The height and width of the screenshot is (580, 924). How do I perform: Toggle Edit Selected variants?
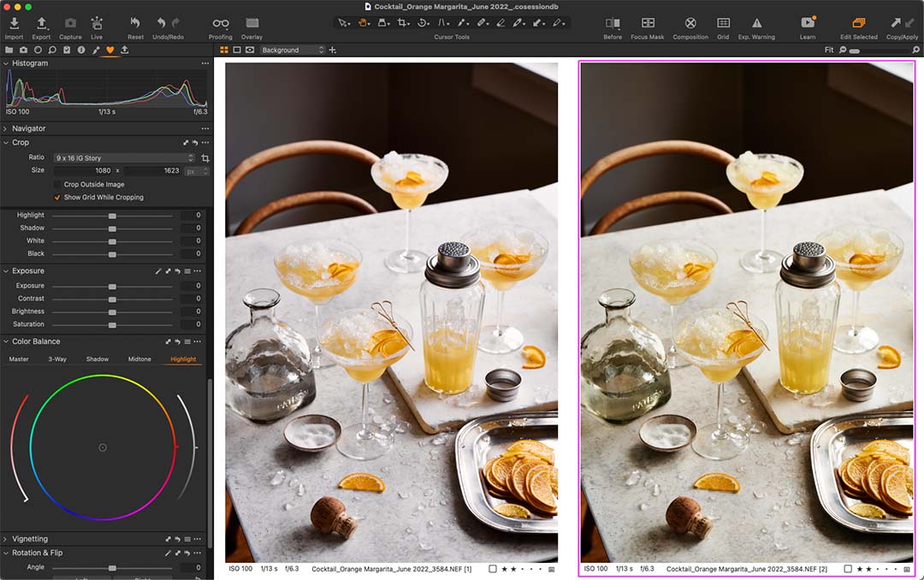859,23
